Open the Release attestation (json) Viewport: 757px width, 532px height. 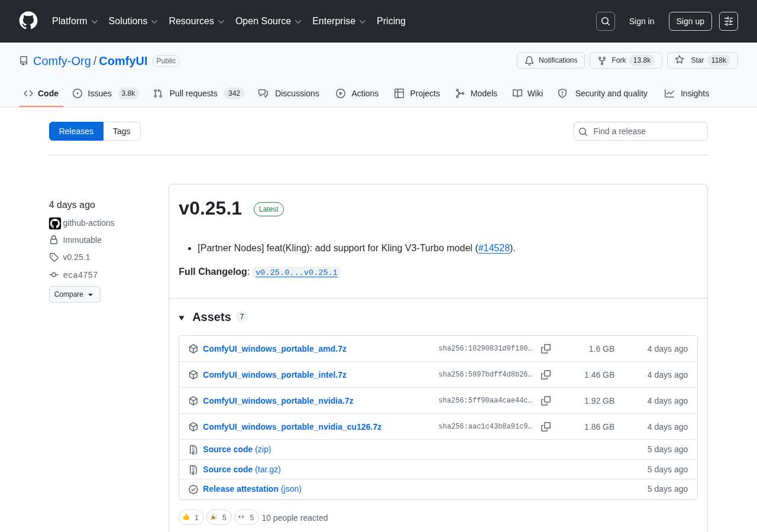pos(252,489)
